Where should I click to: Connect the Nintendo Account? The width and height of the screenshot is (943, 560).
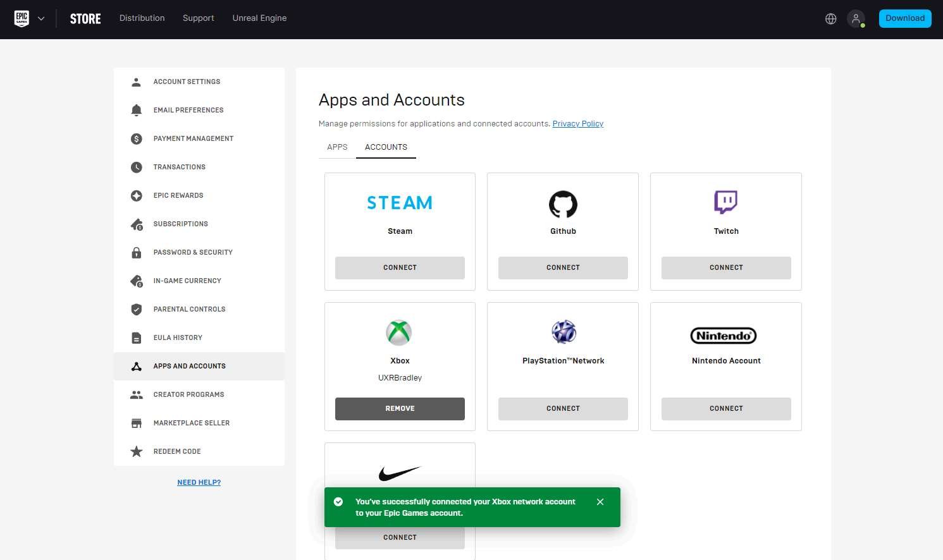pos(726,409)
